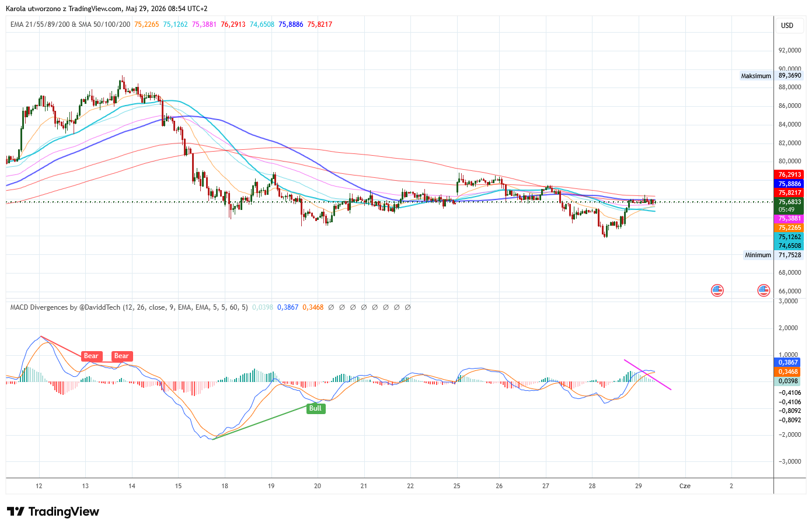Select the cyan 74,6508 price axis label

790,246
